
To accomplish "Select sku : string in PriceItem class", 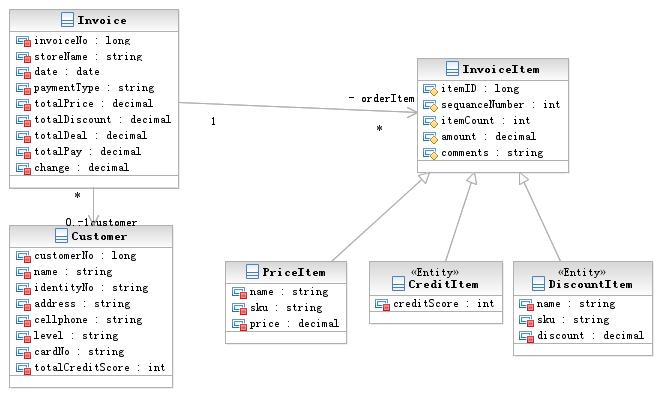I will click(x=286, y=308).
